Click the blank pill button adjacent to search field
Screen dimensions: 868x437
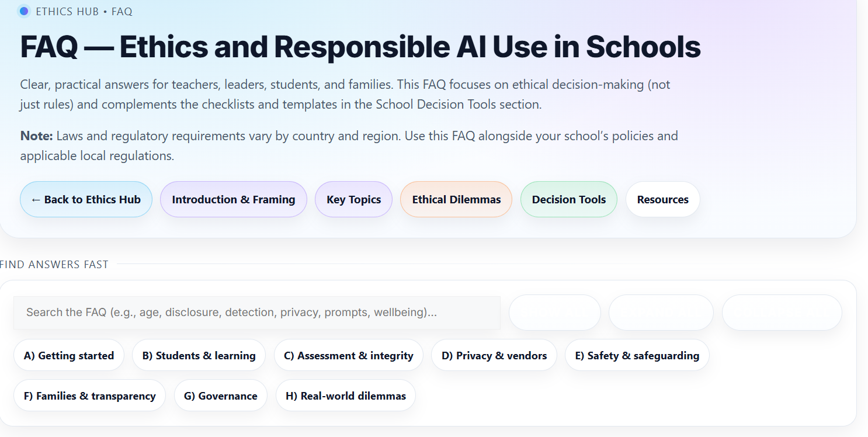[x=554, y=313]
